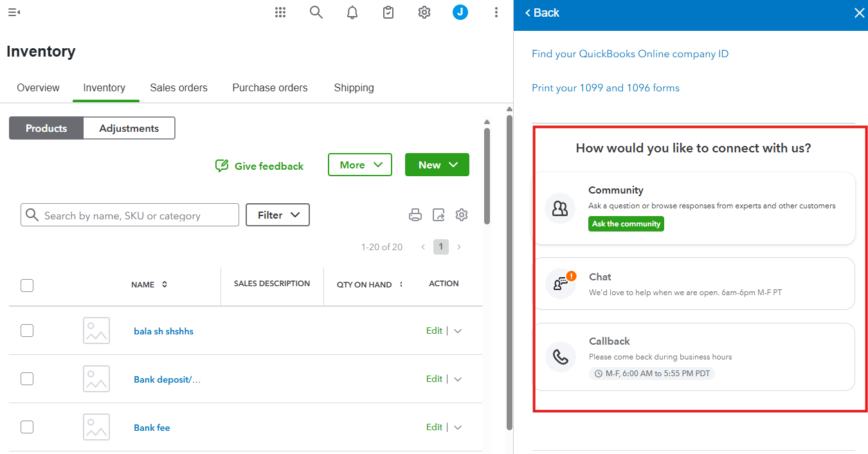Select the Chat contact option
This screenshot has height=454, width=868.
pyautogui.click(x=694, y=284)
